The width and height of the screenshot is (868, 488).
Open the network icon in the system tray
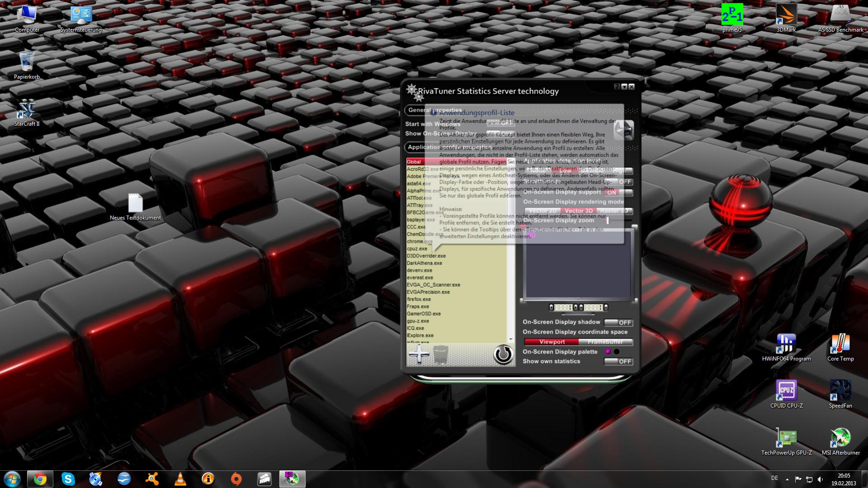tap(809, 479)
